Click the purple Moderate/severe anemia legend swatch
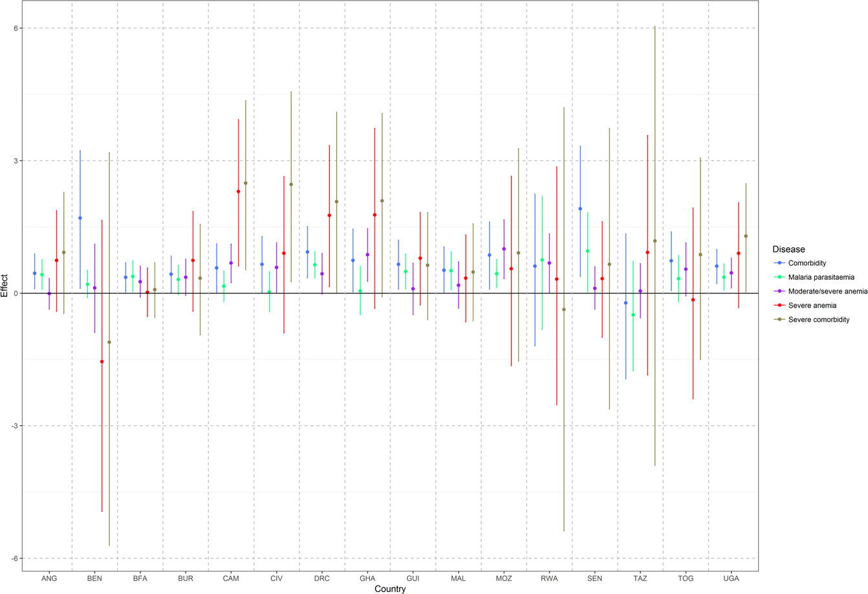868x594 pixels. click(x=779, y=292)
